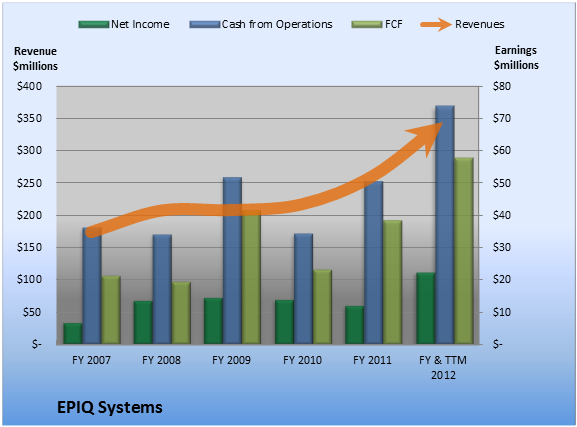
Task: Click the 'FY 2008' axis label
Action: [162, 360]
